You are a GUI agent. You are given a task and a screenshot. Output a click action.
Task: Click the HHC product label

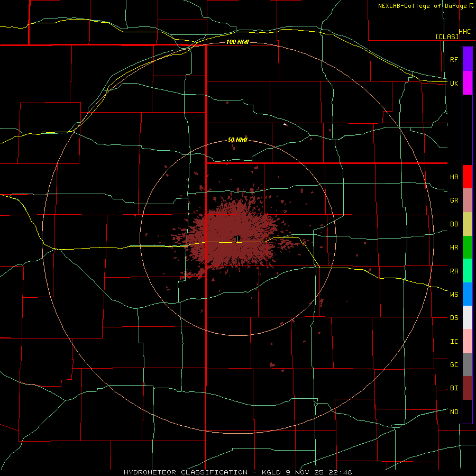pos(465,32)
